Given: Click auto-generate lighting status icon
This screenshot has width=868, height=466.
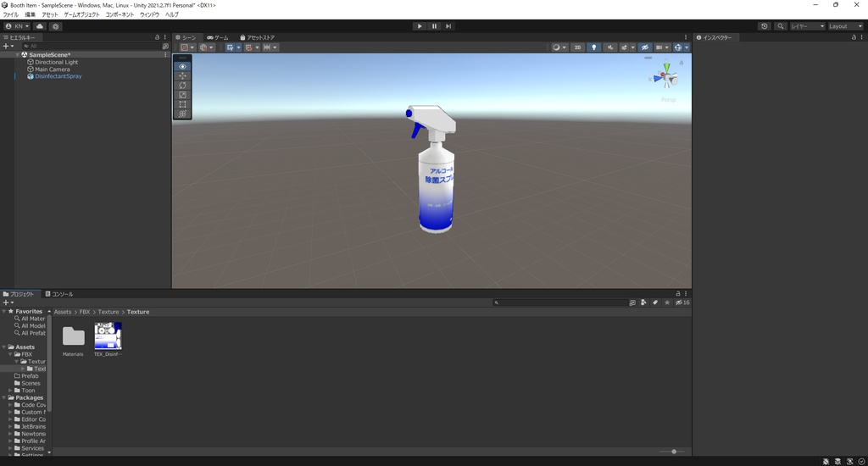Looking at the screenshot, I should (x=849, y=461).
